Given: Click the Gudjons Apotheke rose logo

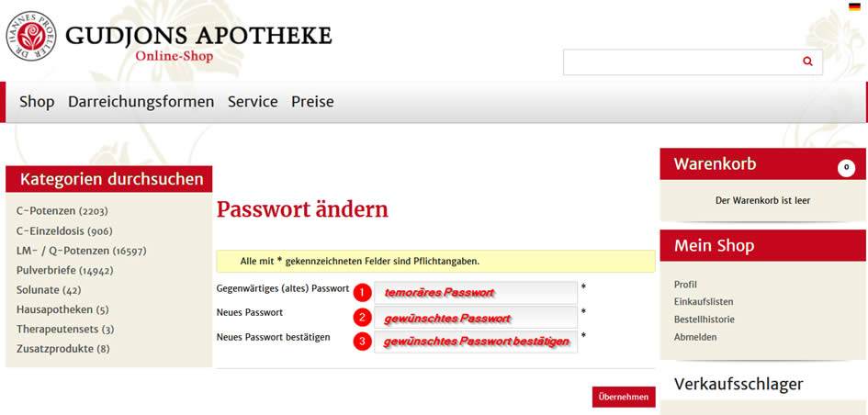Looking at the screenshot, I should tap(31, 37).
